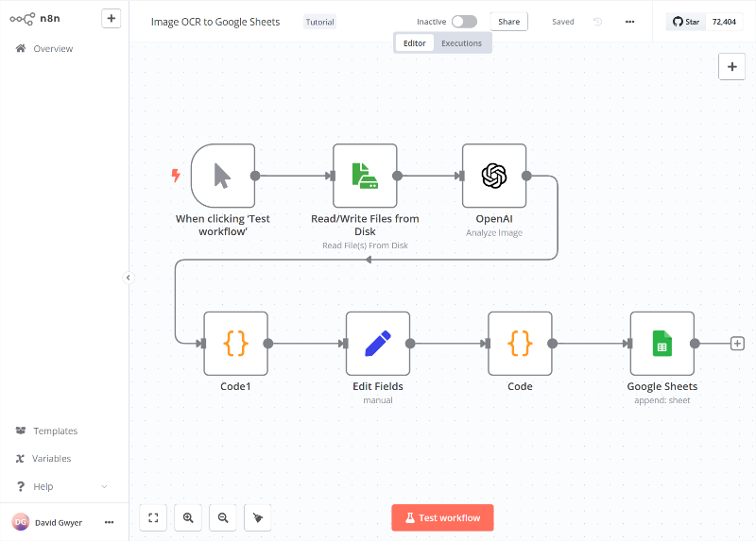Open the OpenAI Analyze Image node
Screen dimensions: 756x541
494,176
